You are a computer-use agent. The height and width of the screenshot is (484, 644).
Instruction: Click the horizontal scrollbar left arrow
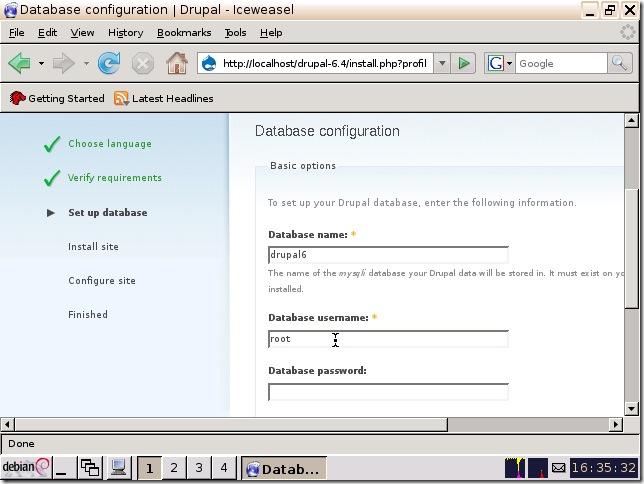coord(8,424)
